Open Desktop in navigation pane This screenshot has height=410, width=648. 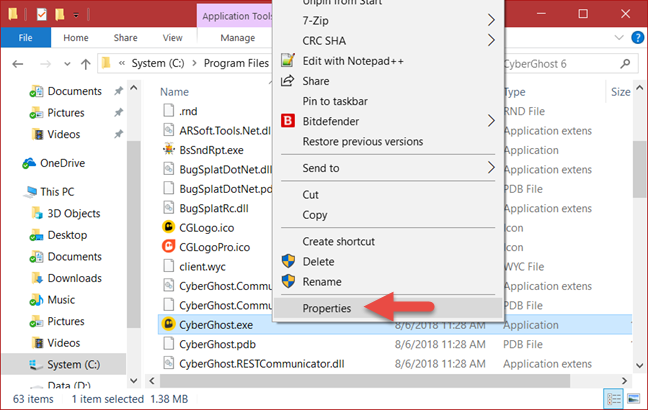[67, 235]
